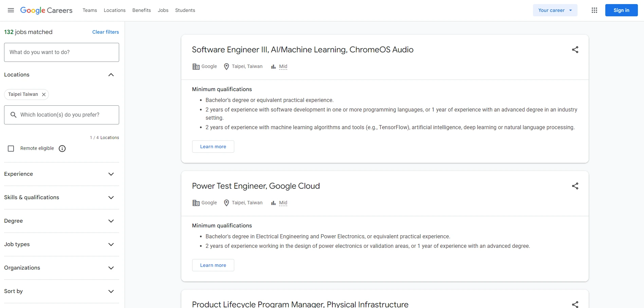Viewport: 644px width, 308px height.
Task: Go to the Teams nav item
Action: (90, 10)
